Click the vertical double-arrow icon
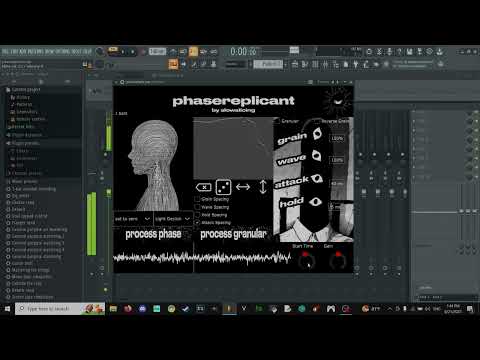This screenshot has height=360, width=480. pos(263,187)
